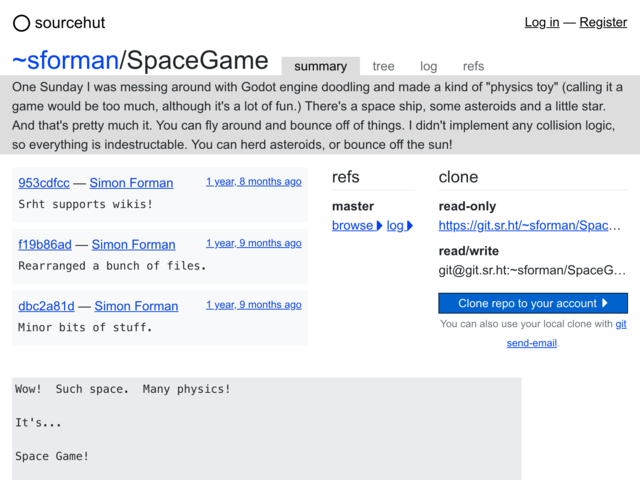This screenshot has width=640, height=480.
Task: Click the arrow icon next to log under master
Action: click(410, 226)
